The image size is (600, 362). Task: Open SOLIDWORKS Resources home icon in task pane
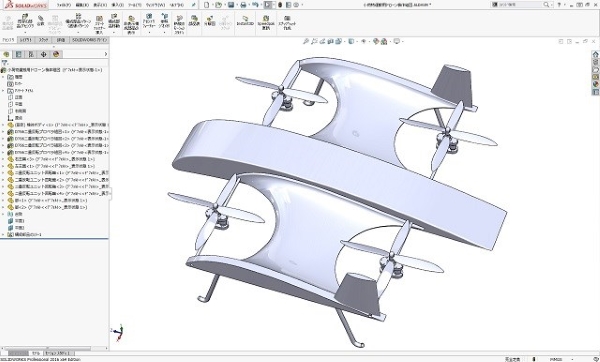coord(595,54)
